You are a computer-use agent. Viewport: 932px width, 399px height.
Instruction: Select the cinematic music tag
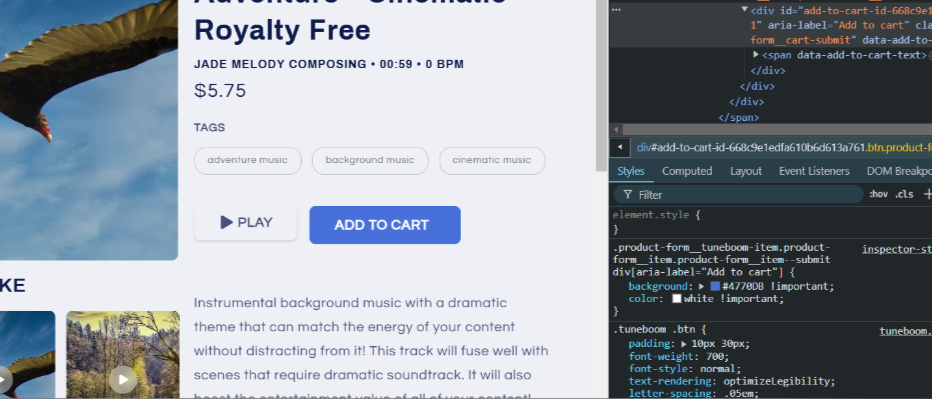point(492,161)
